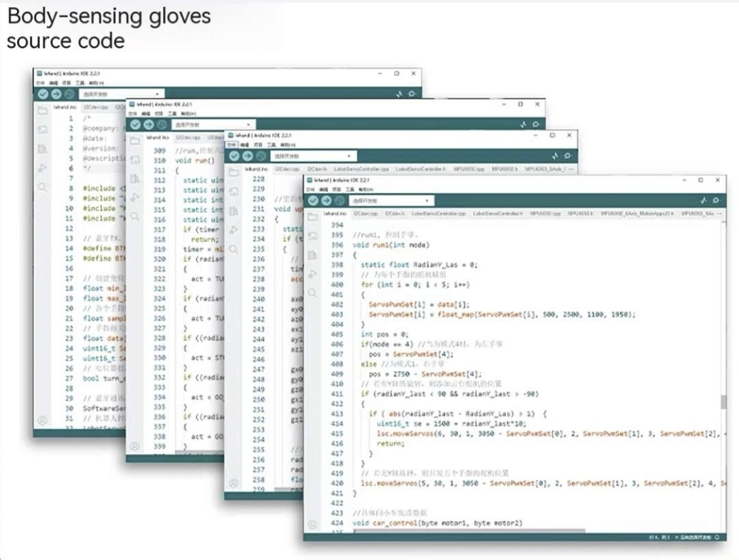The image size is (739, 560).
Task: Open Library Manager icon in front window sidebar
Action: [x=312, y=255]
